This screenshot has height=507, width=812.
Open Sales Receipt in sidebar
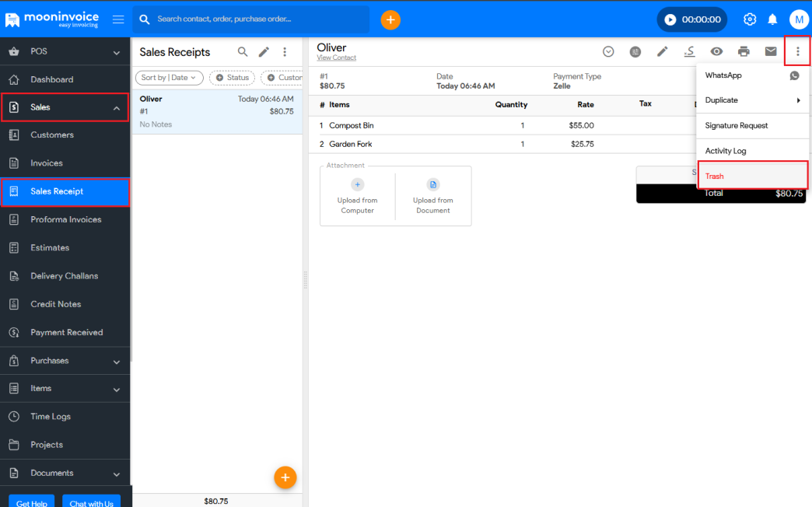pyautogui.click(x=65, y=191)
